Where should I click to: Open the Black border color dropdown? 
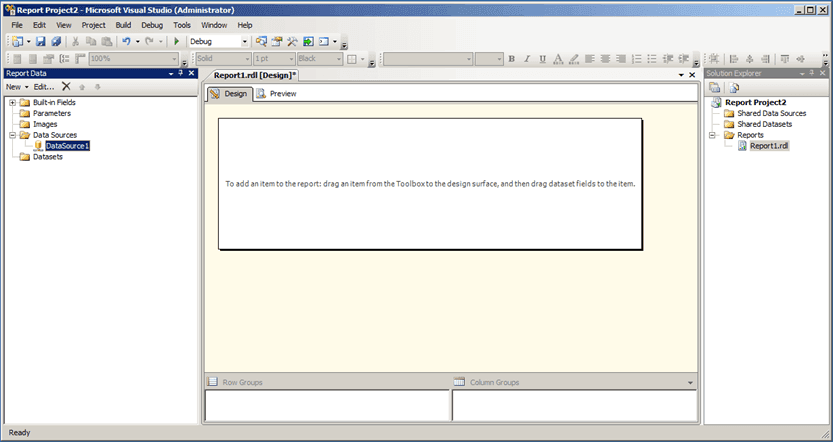coord(339,59)
